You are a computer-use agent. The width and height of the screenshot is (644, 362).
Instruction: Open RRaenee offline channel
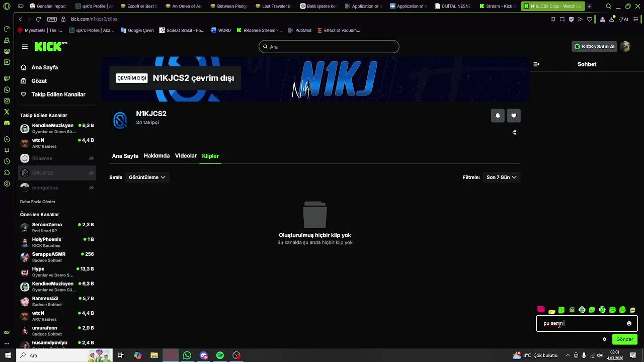57,158
